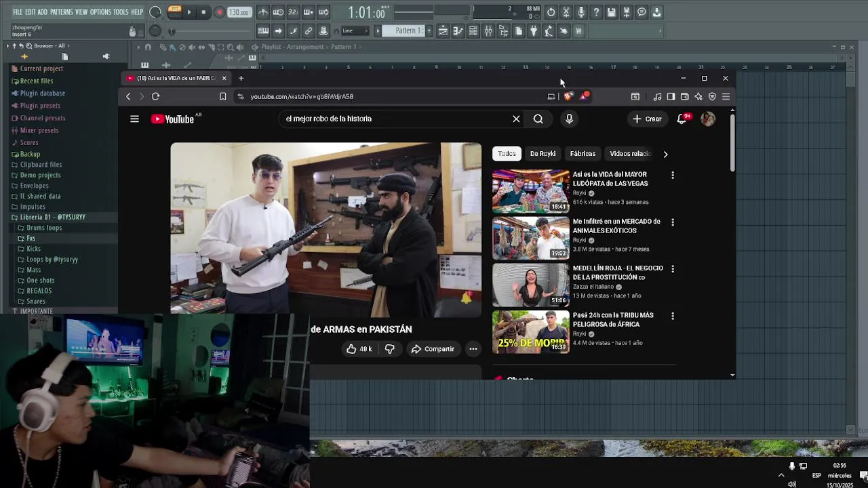Open the Kicks folder

click(x=33, y=249)
